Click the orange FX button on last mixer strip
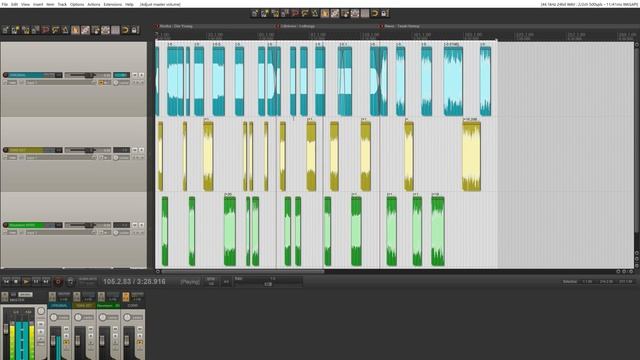 coord(126,296)
